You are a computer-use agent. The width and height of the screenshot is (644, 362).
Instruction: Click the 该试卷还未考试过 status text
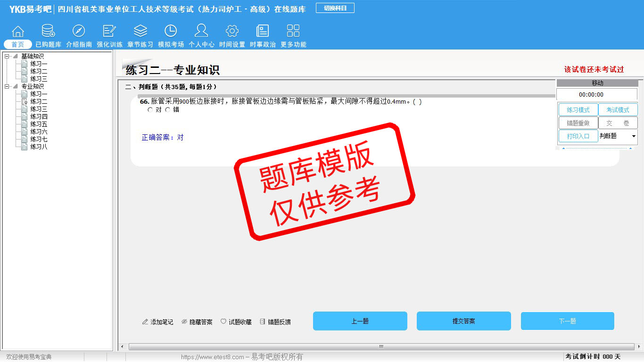(x=594, y=69)
